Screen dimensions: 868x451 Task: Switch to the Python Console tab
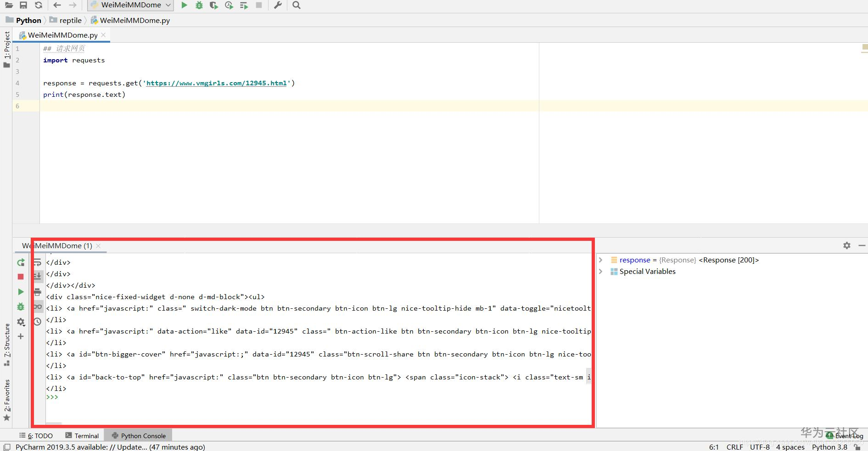139,435
